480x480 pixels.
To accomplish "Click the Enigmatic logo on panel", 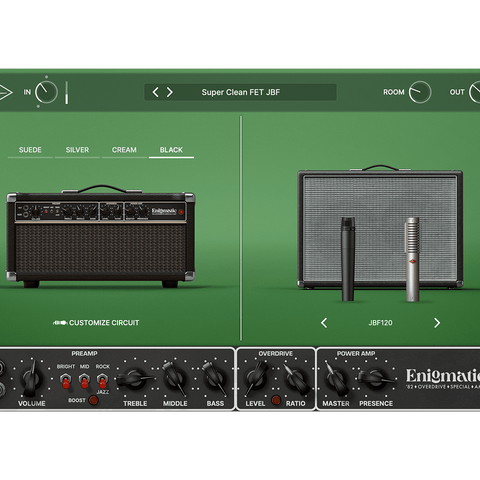I will [x=443, y=379].
